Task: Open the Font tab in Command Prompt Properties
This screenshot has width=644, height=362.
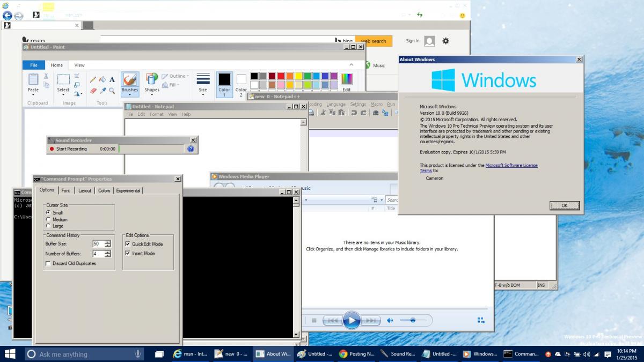Action: (65, 190)
